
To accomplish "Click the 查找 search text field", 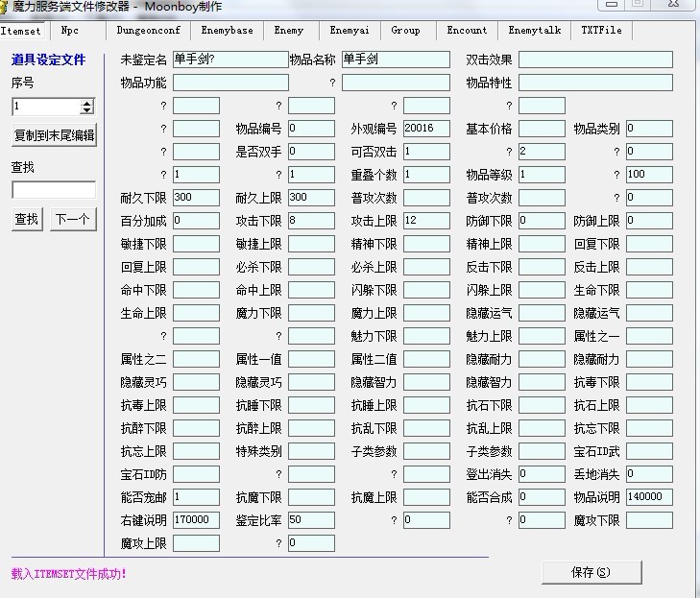I will click(54, 190).
